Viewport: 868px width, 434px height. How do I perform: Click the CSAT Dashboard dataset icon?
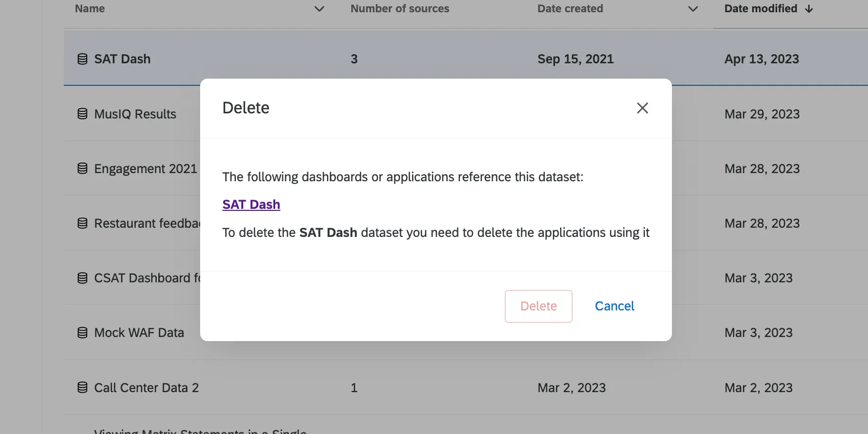[x=82, y=278]
